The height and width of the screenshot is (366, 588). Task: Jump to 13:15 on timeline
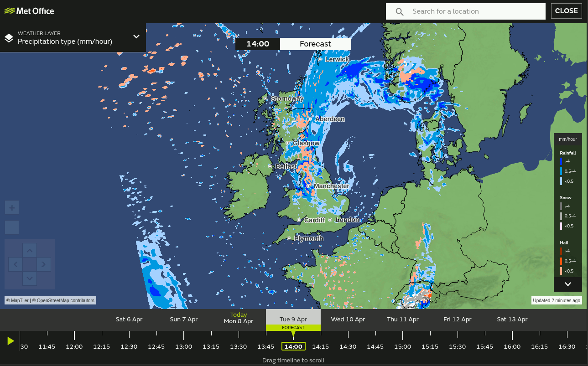point(211,346)
